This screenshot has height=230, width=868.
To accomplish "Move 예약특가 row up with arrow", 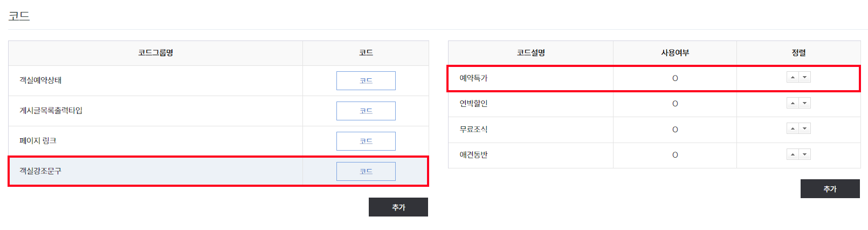I will click(x=793, y=77).
